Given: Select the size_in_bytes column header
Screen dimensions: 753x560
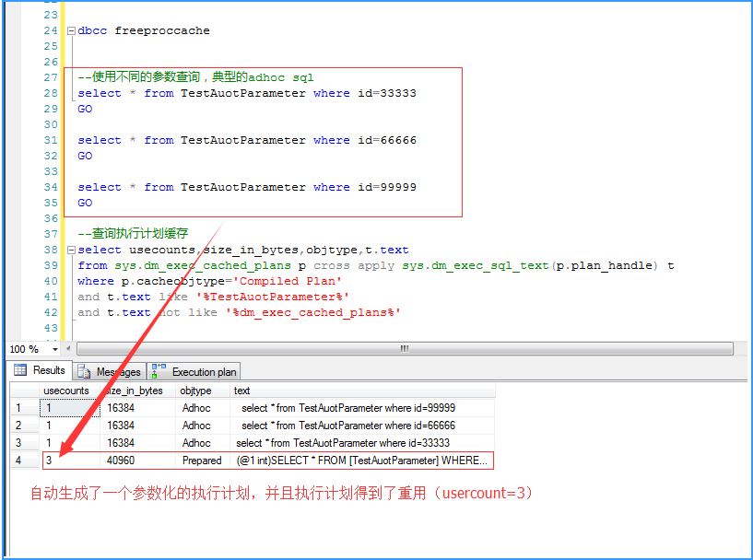Looking at the screenshot, I should 137,391.
